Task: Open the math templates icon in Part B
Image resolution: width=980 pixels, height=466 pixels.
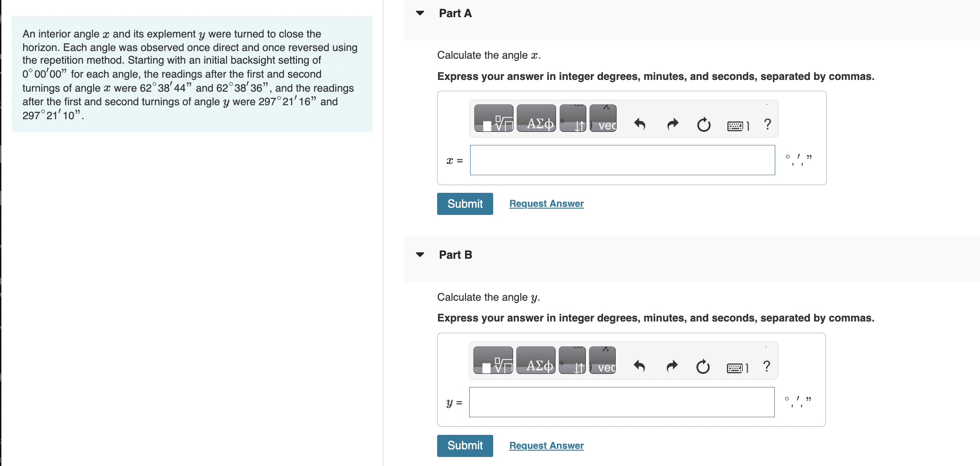Action: [x=493, y=360]
